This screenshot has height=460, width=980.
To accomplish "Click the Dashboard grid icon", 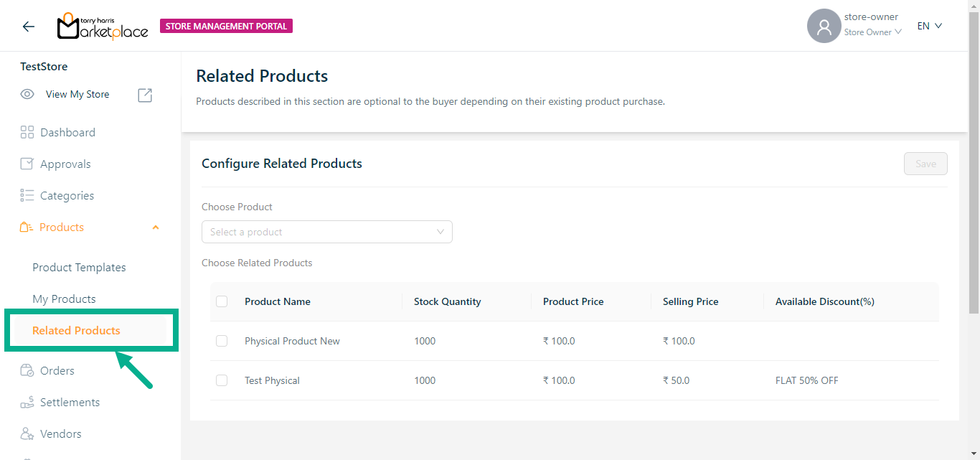I will pyautogui.click(x=27, y=132).
